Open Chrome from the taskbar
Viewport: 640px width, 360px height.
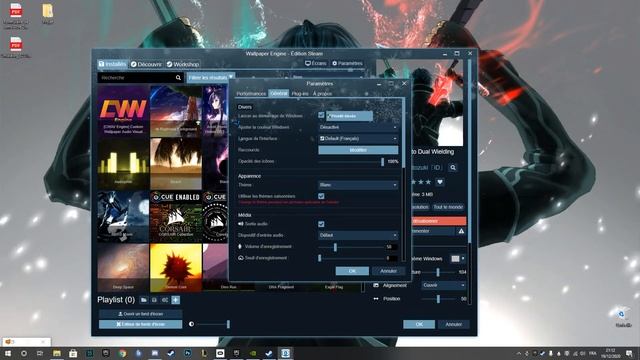(x=122, y=353)
